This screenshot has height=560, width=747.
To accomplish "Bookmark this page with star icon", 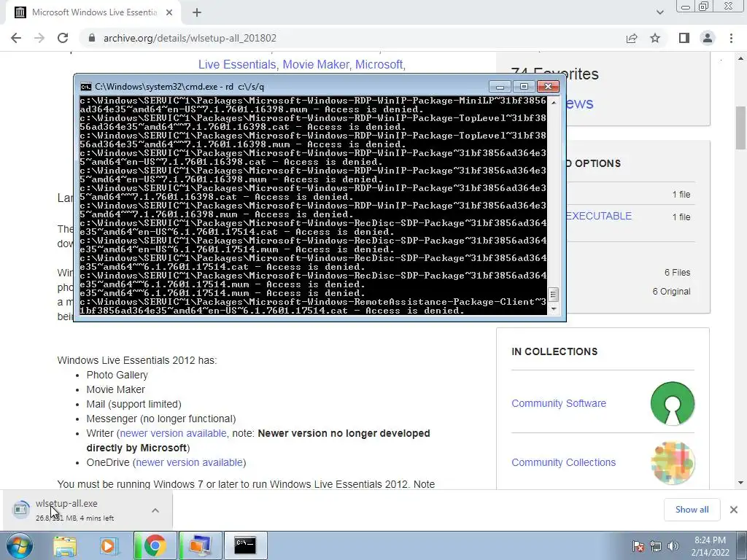I will (x=655, y=38).
